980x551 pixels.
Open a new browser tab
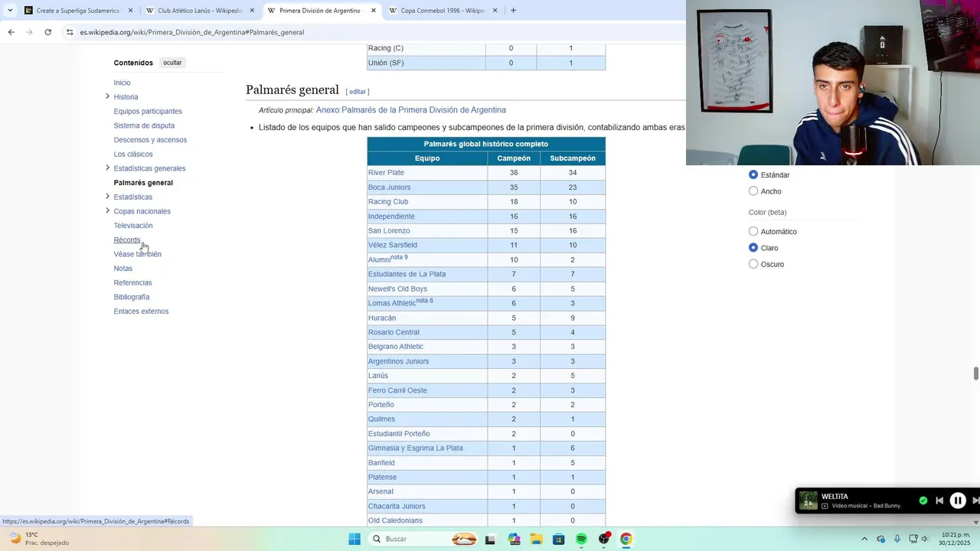[513, 11]
